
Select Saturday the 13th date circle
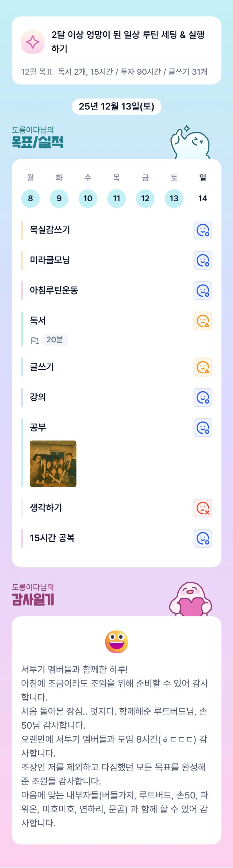[x=174, y=198]
